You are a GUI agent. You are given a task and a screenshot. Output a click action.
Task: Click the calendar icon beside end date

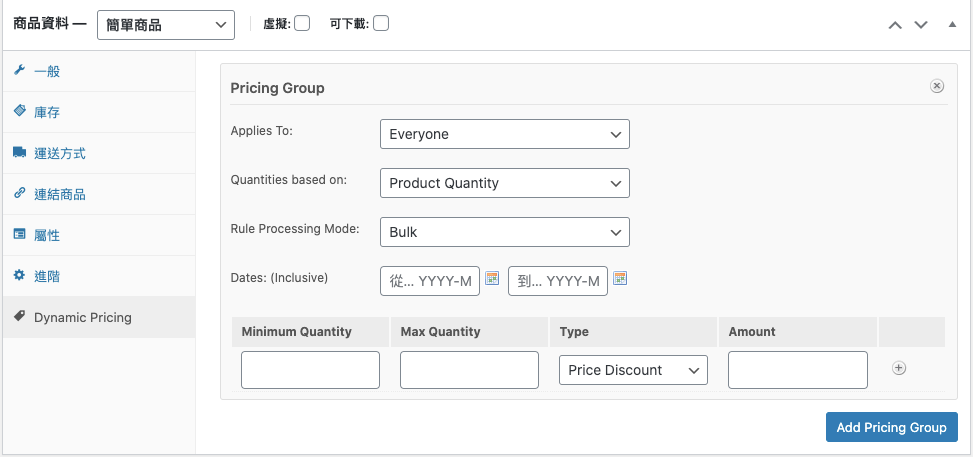pyautogui.click(x=620, y=279)
